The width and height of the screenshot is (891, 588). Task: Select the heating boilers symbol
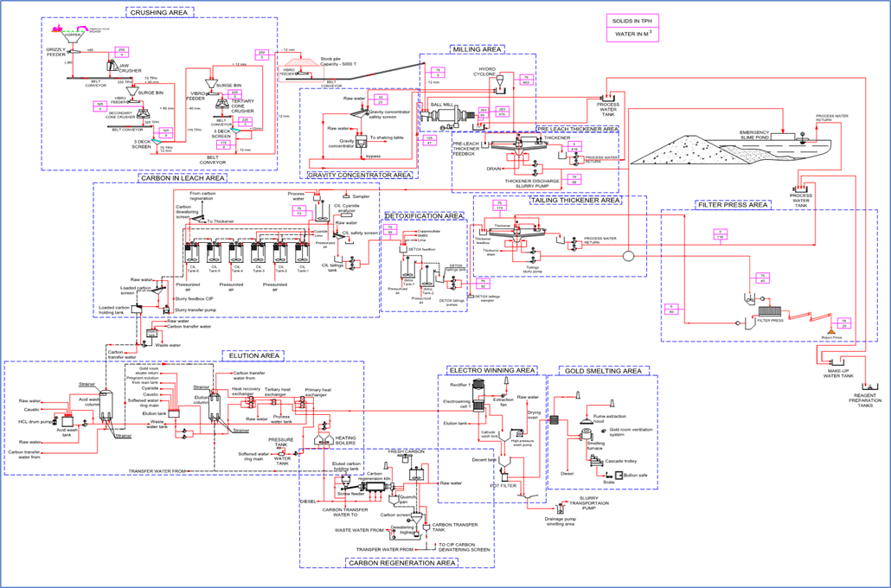pos(324,439)
